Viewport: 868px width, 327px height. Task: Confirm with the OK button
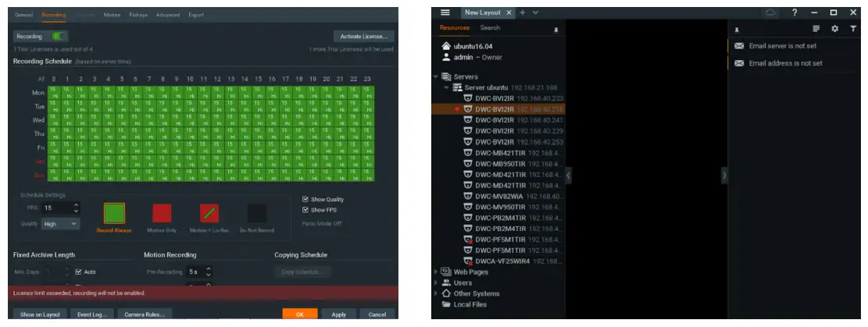pyautogui.click(x=300, y=315)
